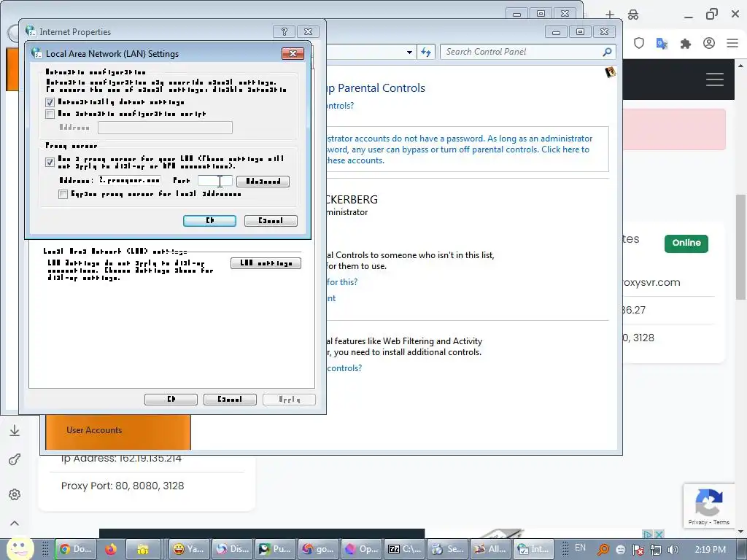This screenshot has height=560, width=747.
Task: Click the ad info triangle icon at the page bottom
Action: coord(648,534)
